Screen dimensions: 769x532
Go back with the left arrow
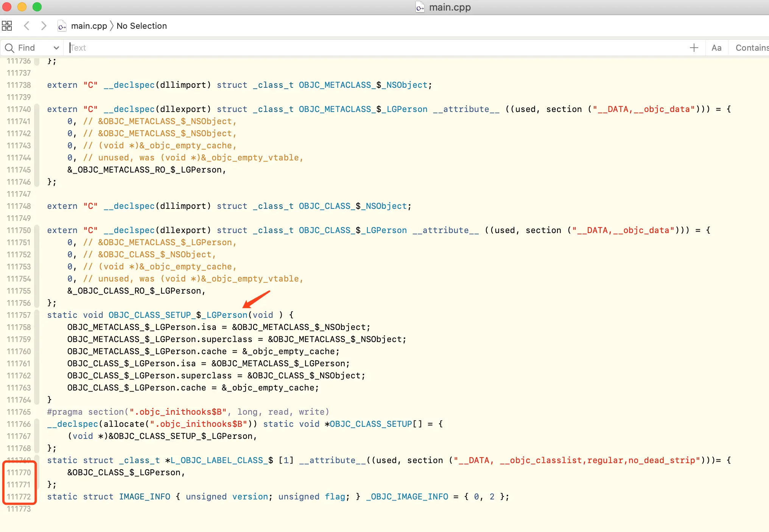(x=26, y=26)
